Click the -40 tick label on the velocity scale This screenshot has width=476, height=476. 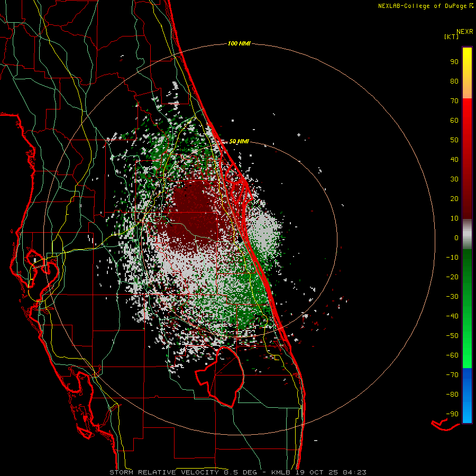452,316
